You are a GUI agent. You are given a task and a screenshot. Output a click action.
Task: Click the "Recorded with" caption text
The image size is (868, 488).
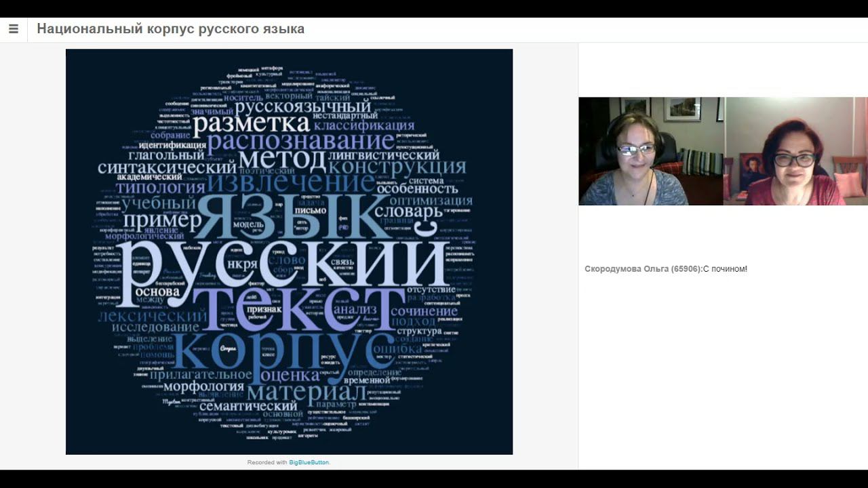267,462
